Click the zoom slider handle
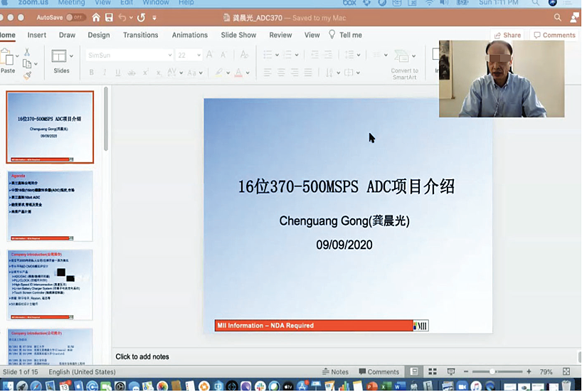582x392 pixels. (x=492, y=371)
